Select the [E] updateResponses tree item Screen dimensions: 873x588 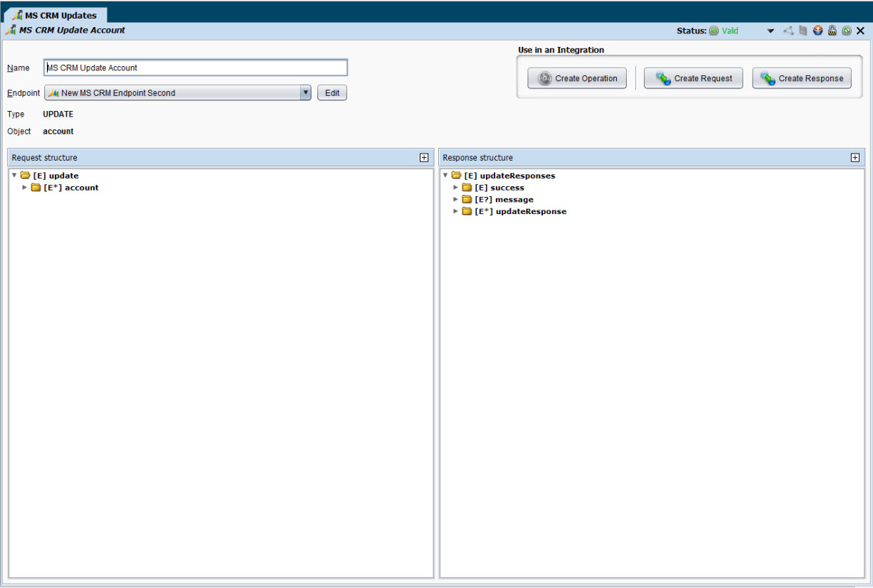tap(509, 176)
